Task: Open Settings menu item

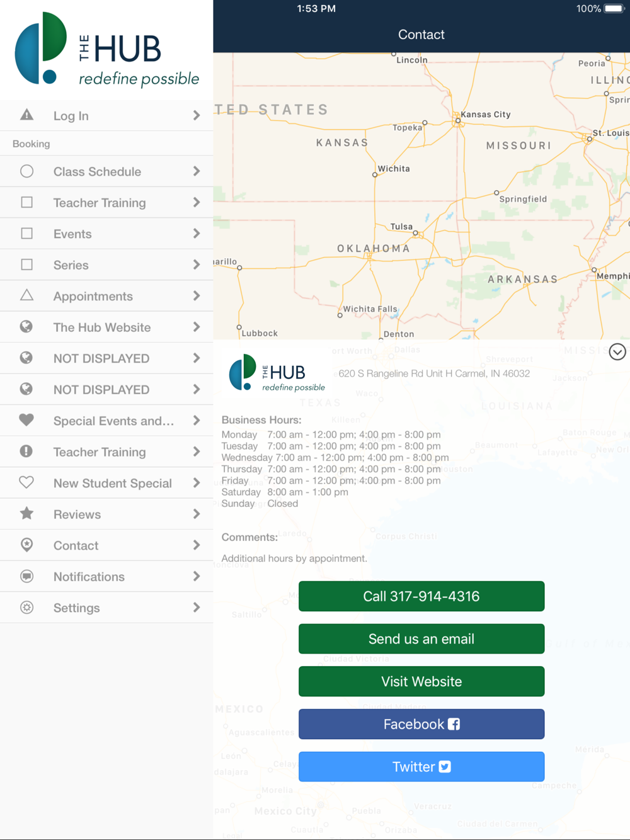Action: click(x=106, y=608)
